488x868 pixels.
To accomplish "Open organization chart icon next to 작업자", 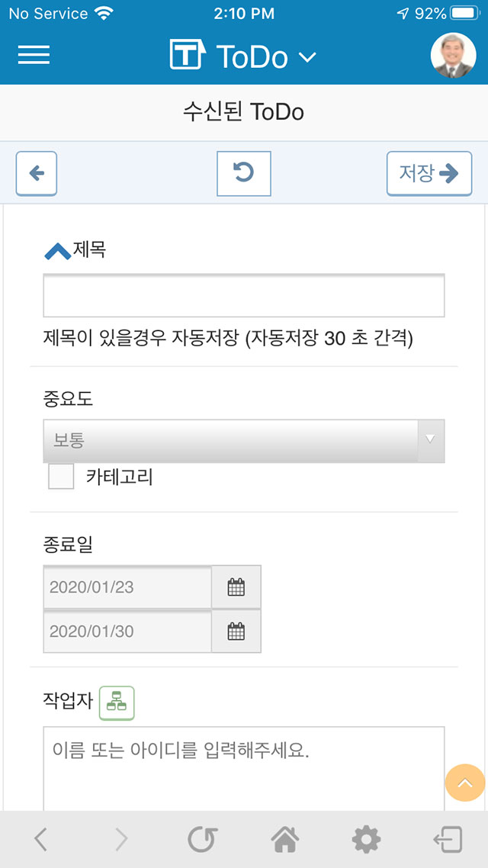I will 117,702.
